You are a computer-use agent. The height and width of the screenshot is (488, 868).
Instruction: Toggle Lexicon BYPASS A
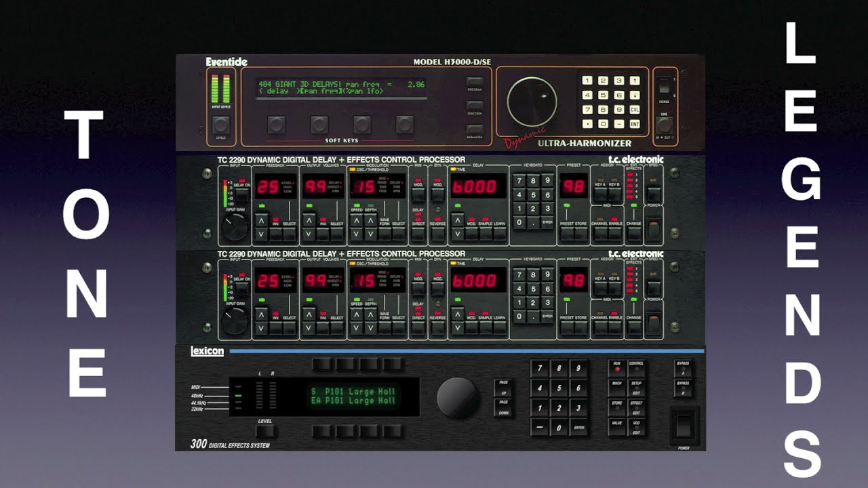[x=684, y=367]
